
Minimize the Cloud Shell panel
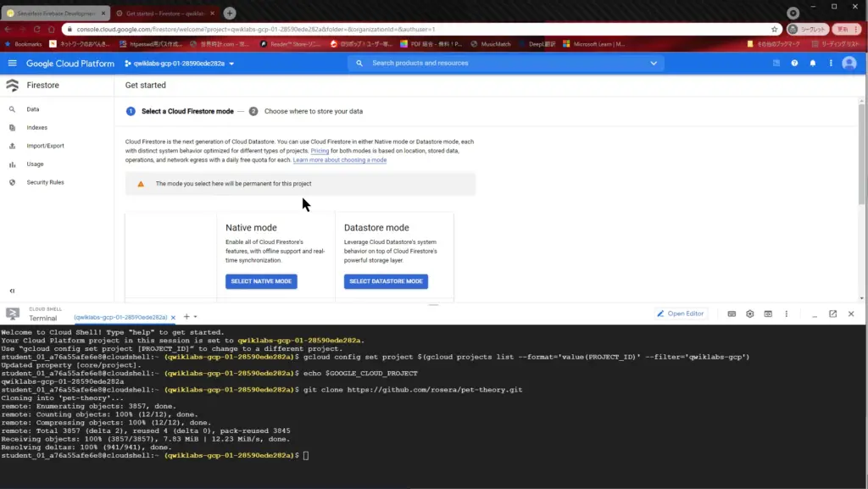[815, 314]
